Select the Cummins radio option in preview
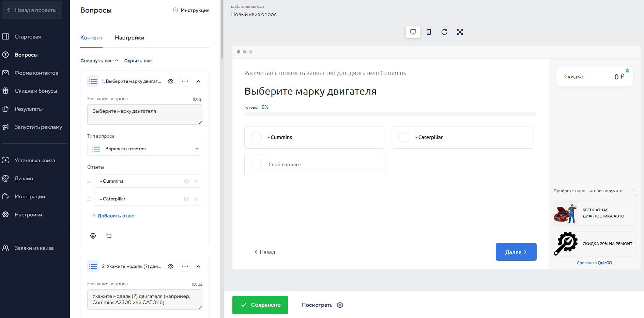The height and width of the screenshot is (318, 644). (x=256, y=137)
